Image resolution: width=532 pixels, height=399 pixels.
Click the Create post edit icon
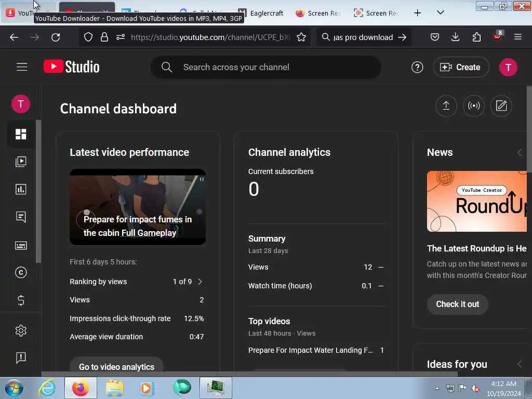point(501,106)
